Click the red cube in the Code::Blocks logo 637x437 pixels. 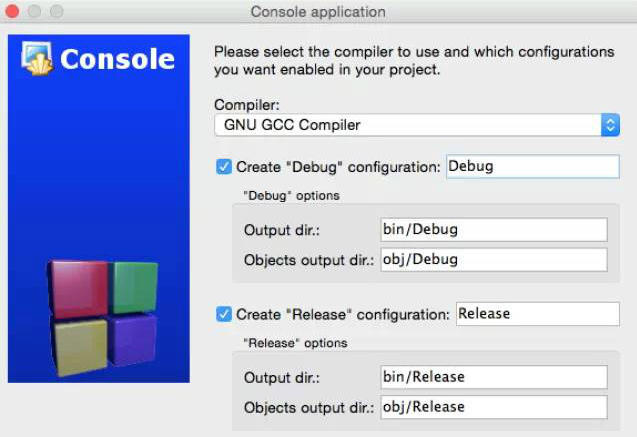tap(78, 288)
